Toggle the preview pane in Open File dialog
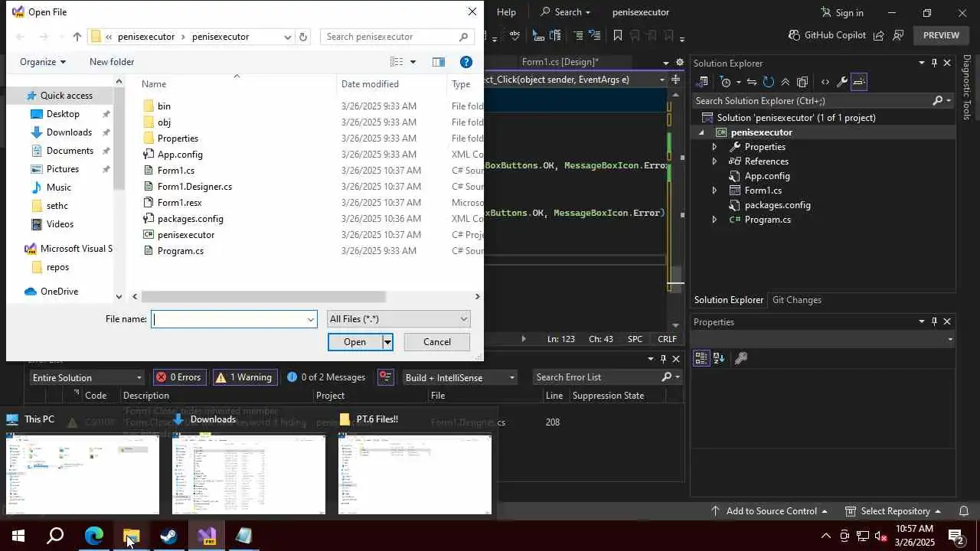The image size is (980, 551). tap(439, 62)
